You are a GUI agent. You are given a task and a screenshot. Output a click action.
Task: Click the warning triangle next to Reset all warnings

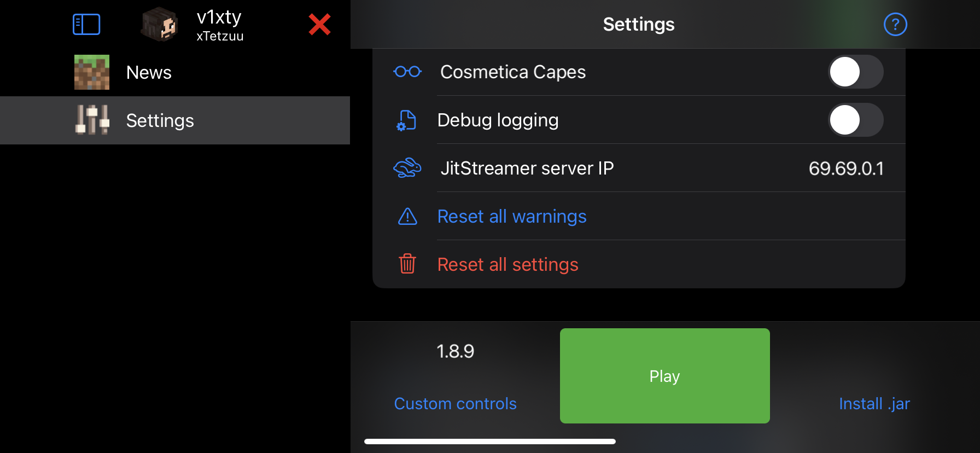[407, 217]
